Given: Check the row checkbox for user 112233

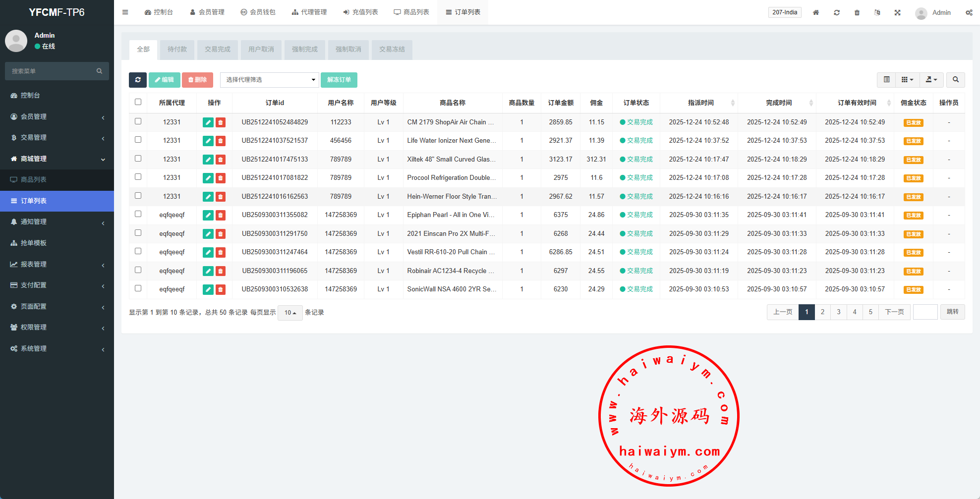Looking at the screenshot, I should [x=138, y=121].
